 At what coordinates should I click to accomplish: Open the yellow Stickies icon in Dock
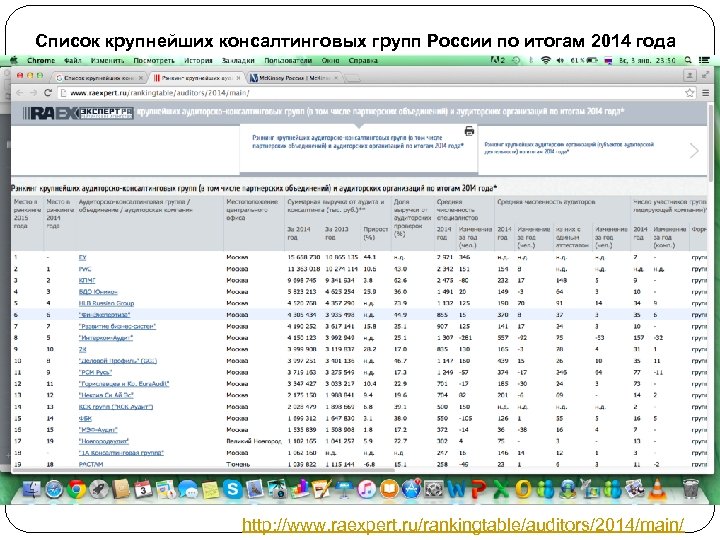coord(210,489)
